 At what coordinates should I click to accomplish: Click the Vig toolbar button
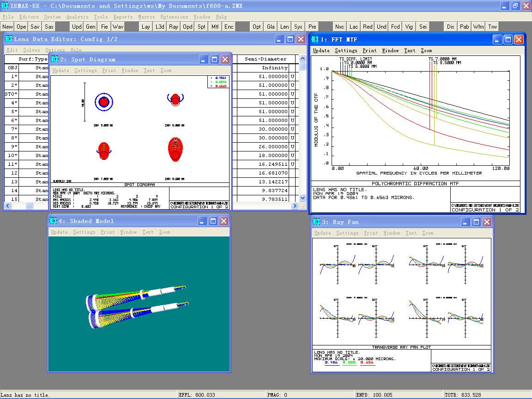point(409,27)
